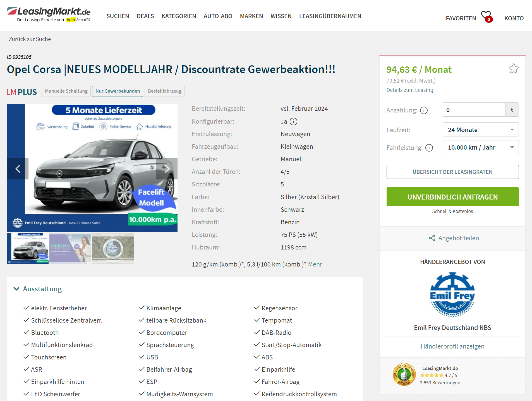
Task: Click the DAB-Radio equipment item
Action: [x=276, y=333]
